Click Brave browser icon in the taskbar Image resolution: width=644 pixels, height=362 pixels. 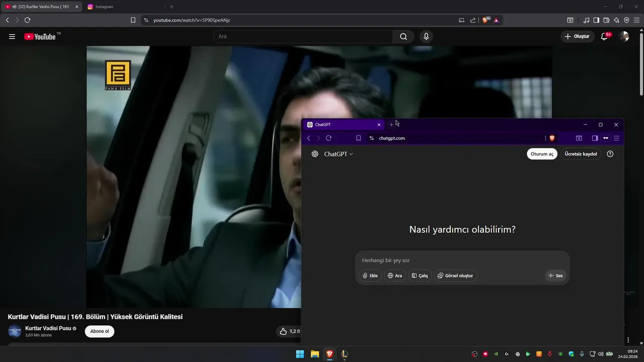330,354
